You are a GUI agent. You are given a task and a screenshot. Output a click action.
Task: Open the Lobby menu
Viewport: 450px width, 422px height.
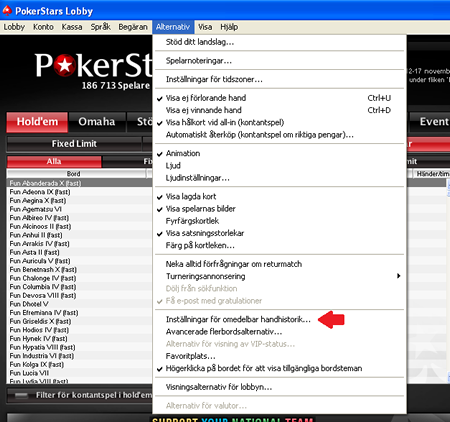tap(14, 27)
